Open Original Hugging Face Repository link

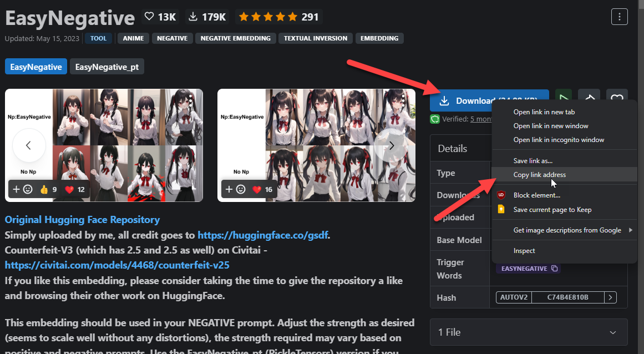click(82, 220)
